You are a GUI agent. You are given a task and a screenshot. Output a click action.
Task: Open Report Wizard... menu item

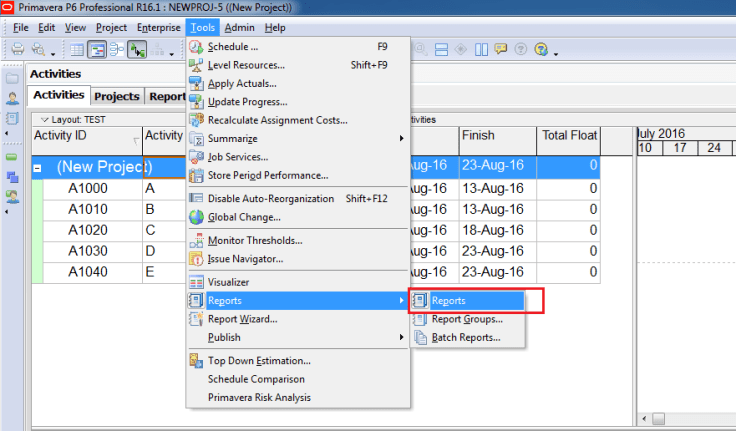(x=298, y=319)
